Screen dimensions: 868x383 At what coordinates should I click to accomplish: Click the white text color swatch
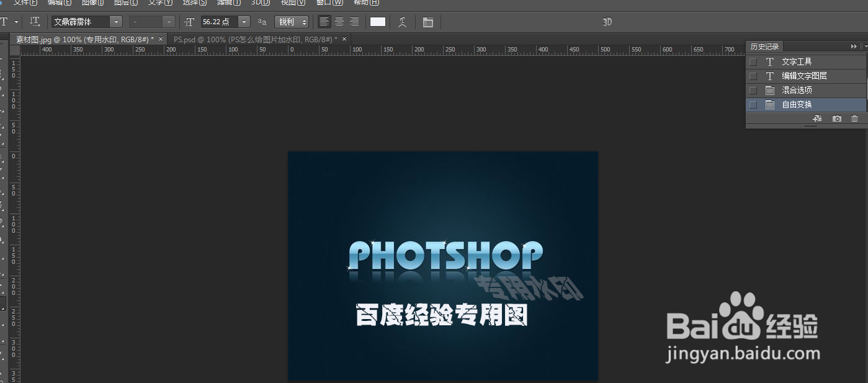point(377,22)
